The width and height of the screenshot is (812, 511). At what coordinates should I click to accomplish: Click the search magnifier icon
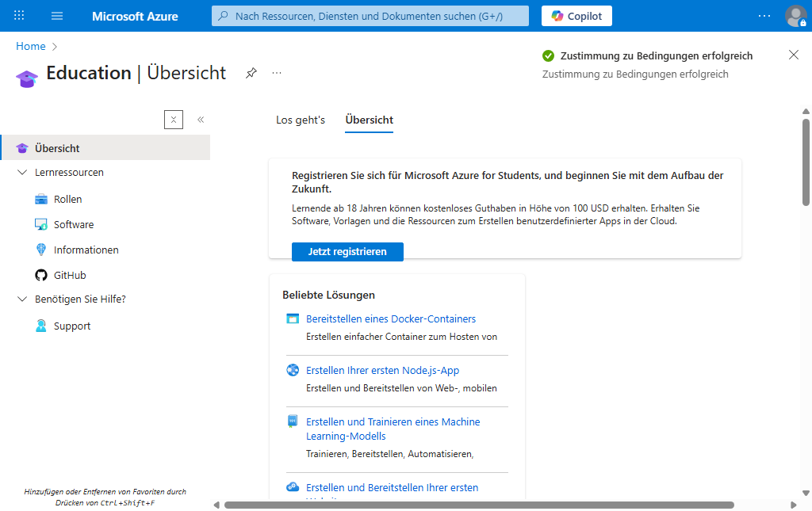point(223,16)
